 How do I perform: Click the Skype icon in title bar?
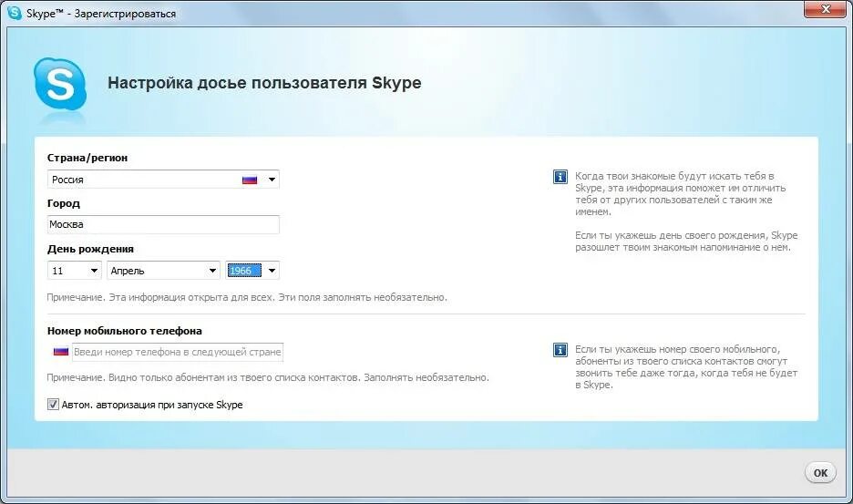point(15,13)
